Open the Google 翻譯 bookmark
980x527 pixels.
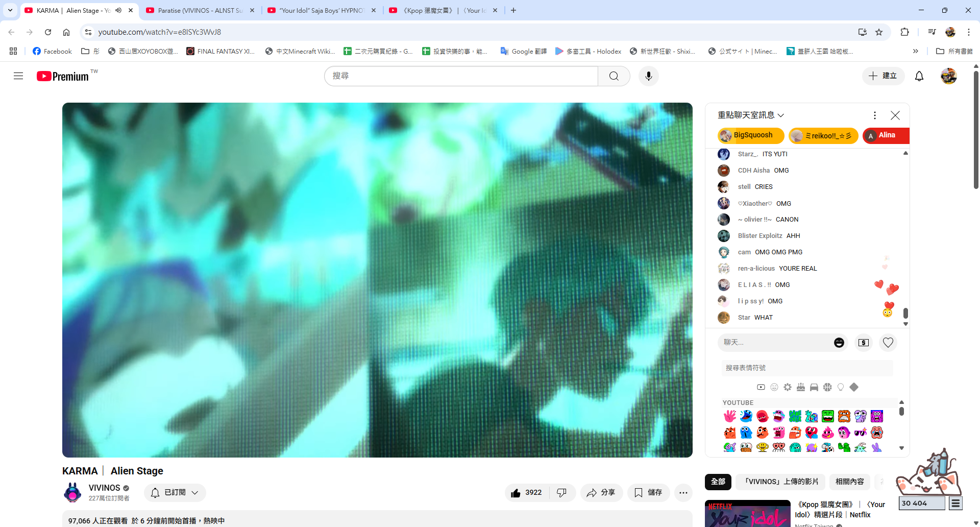524,51
